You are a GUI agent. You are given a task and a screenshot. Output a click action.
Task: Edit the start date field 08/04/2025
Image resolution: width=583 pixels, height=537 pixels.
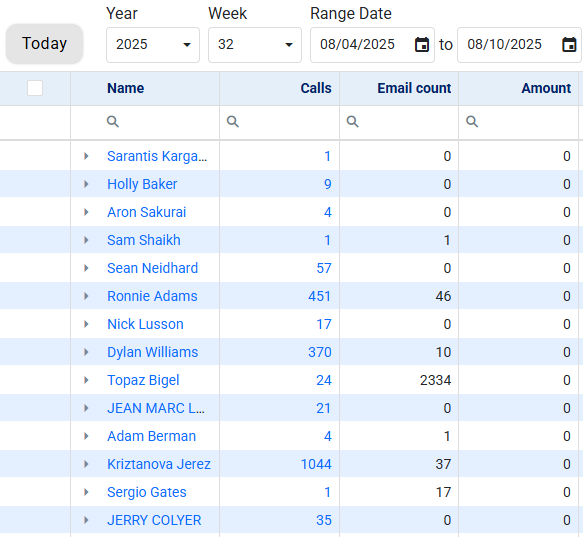pyautogui.click(x=372, y=45)
